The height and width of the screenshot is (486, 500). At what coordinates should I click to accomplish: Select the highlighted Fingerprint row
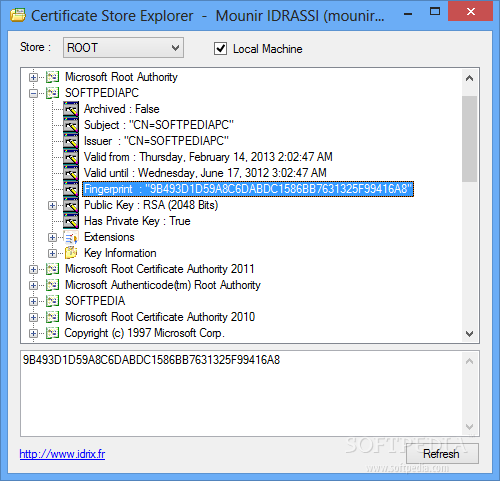tap(248, 189)
